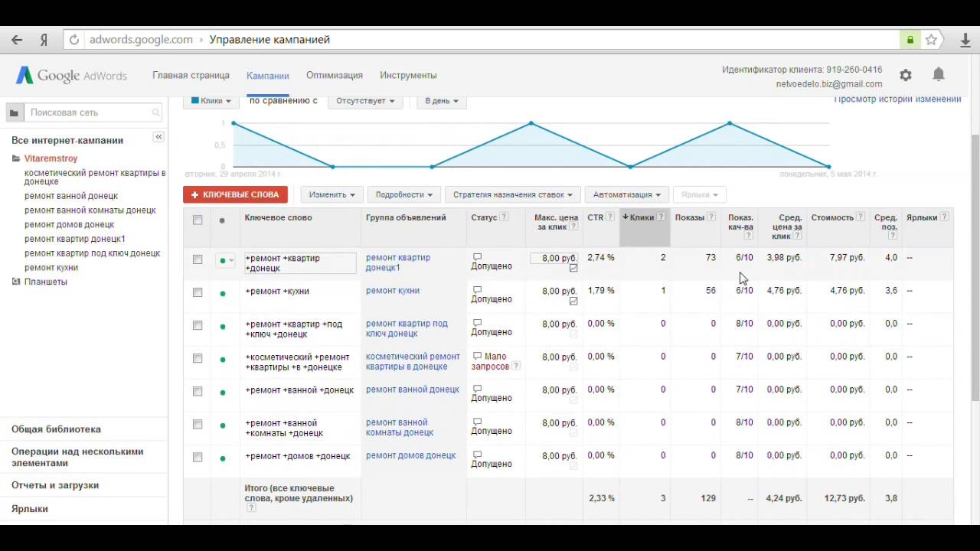Click the bookmark star icon in address bar
The height and width of the screenshot is (551, 980).
coord(931,40)
